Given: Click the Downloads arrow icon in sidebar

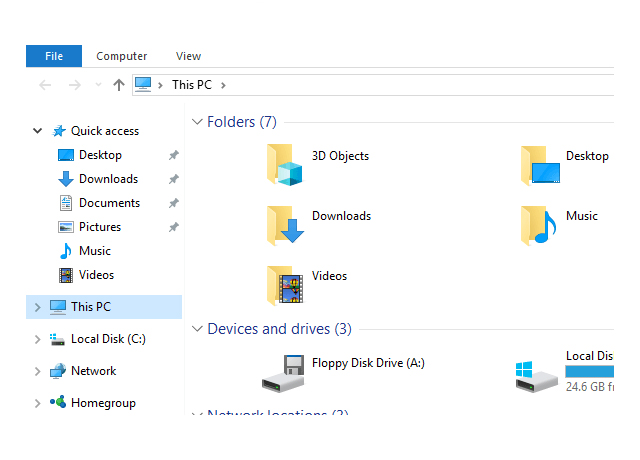Looking at the screenshot, I should tap(66, 179).
